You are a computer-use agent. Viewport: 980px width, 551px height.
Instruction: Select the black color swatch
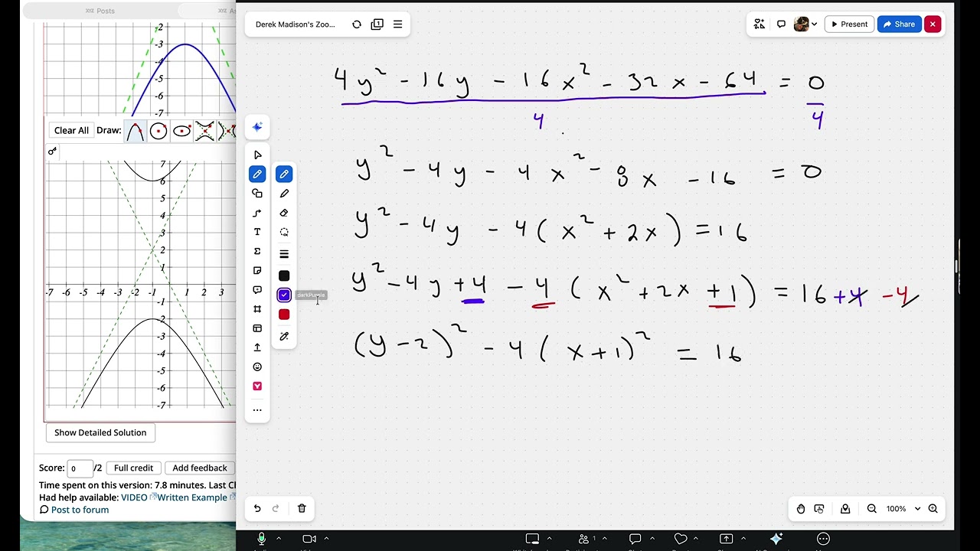(x=284, y=275)
